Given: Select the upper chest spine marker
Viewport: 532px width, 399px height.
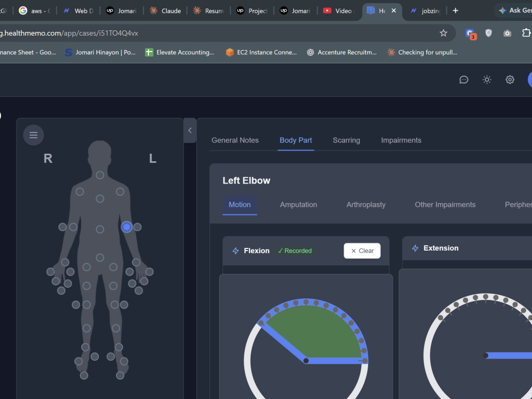Looking at the screenshot, I should tap(100, 198).
